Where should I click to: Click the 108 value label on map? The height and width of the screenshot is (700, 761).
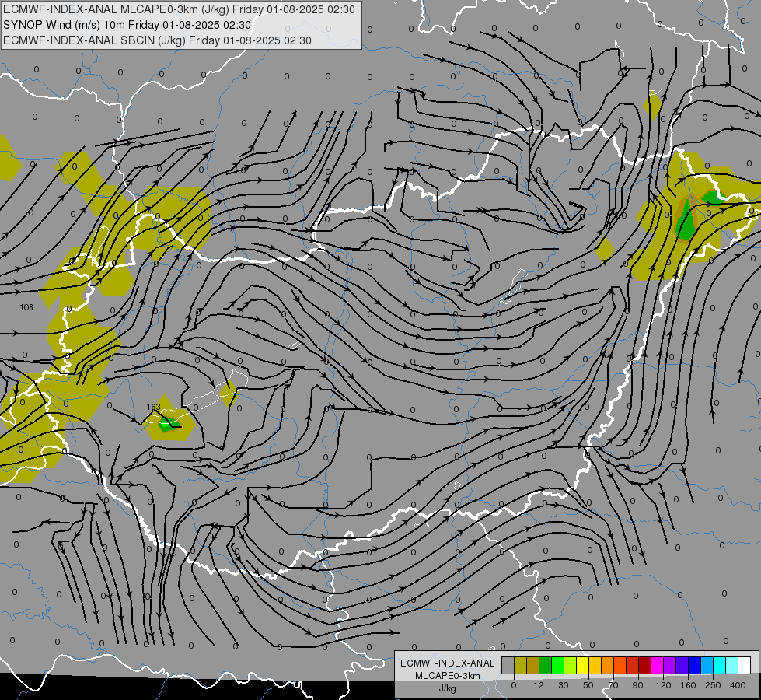coord(26,307)
